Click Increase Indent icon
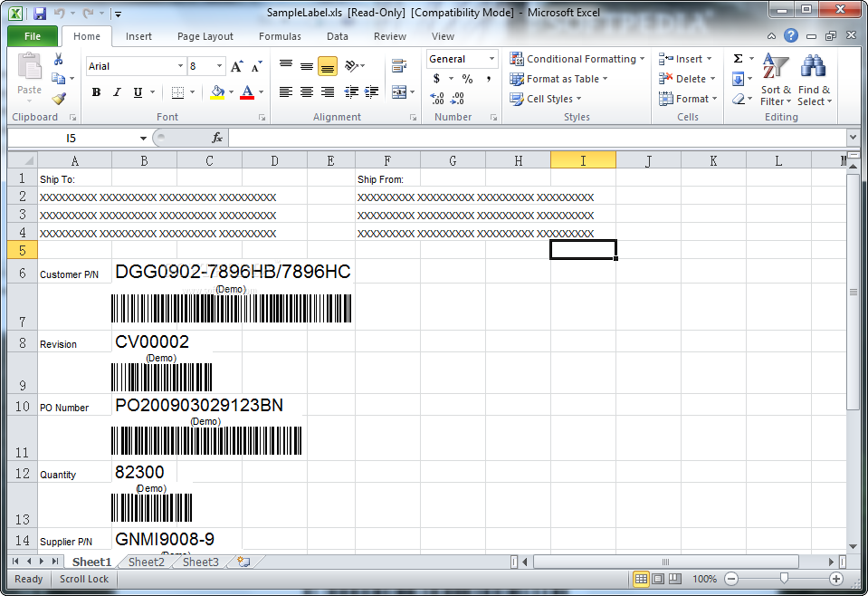 [371, 92]
